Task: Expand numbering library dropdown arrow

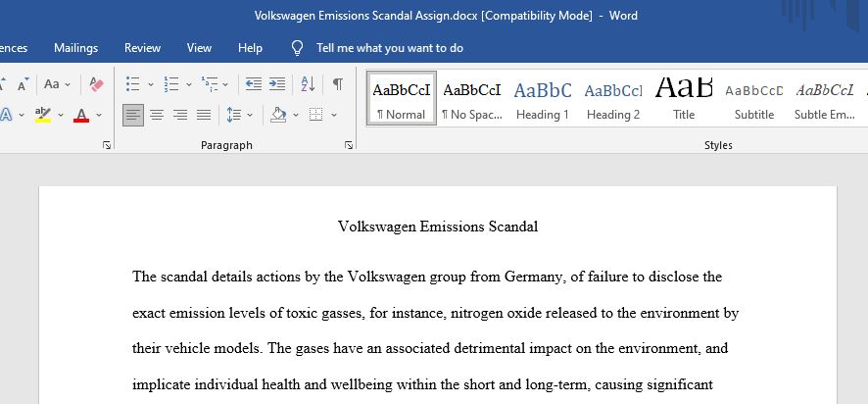Action: point(189,84)
